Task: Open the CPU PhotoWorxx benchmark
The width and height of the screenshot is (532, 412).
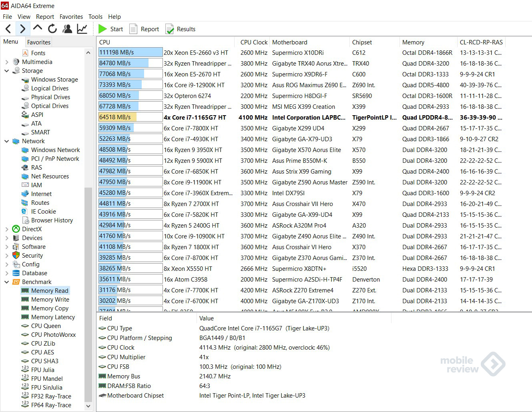Action: tap(53, 335)
